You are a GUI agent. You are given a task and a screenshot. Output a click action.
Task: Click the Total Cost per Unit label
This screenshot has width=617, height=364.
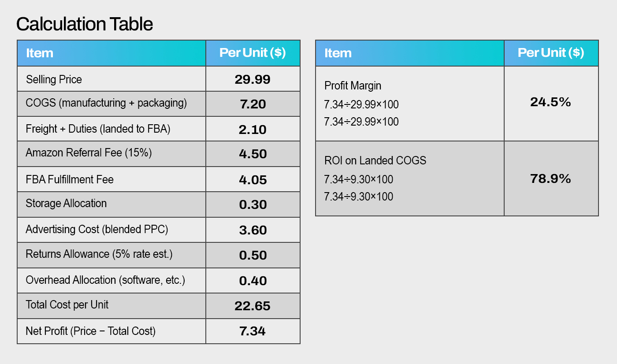(x=67, y=305)
